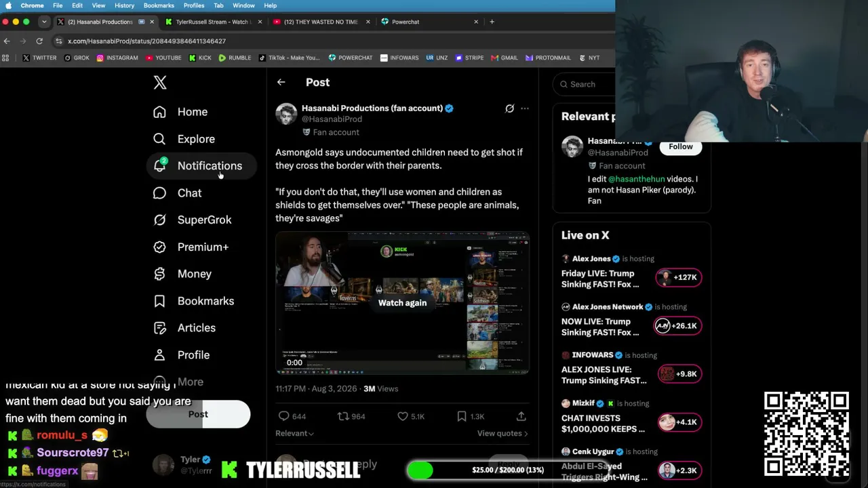Open the Profiles menu in the menu bar
This screenshot has height=488, width=868.
tap(194, 5)
